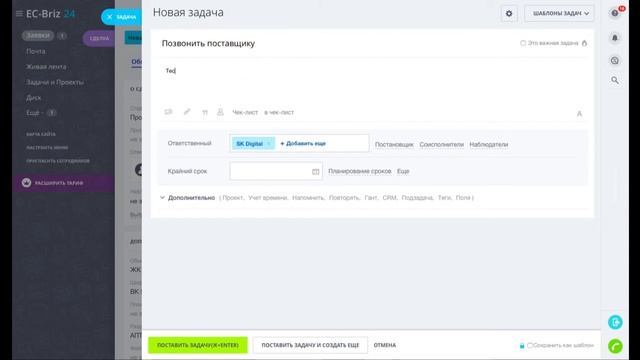Expand the 'Дополнительно' section
The height and width of the screenshot is (360, 640).
[191, 198]
